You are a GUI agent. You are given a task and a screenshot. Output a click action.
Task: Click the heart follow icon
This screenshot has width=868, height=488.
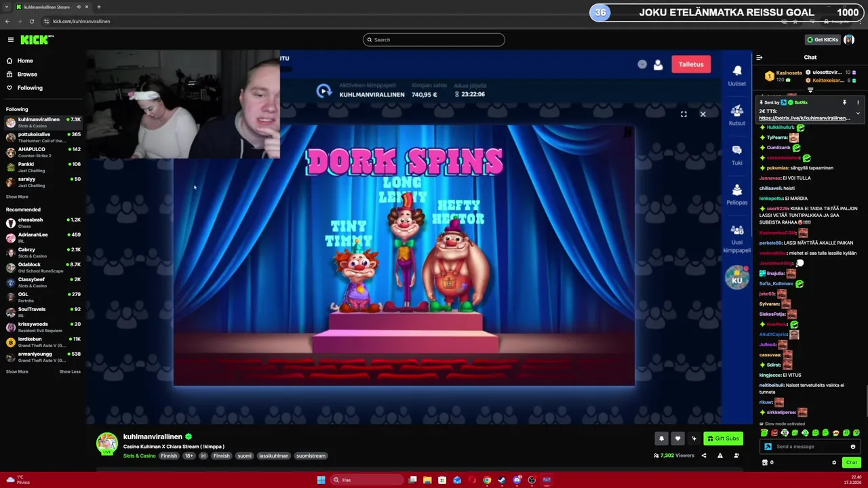click(x=677, y=439)
